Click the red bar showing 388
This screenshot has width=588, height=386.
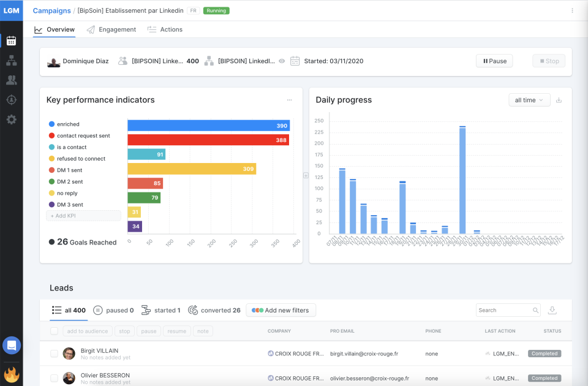[x=208, y=140]
